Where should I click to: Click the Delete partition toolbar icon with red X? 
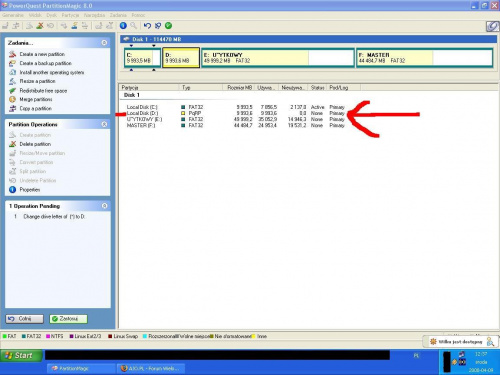[x=40, y=26]
